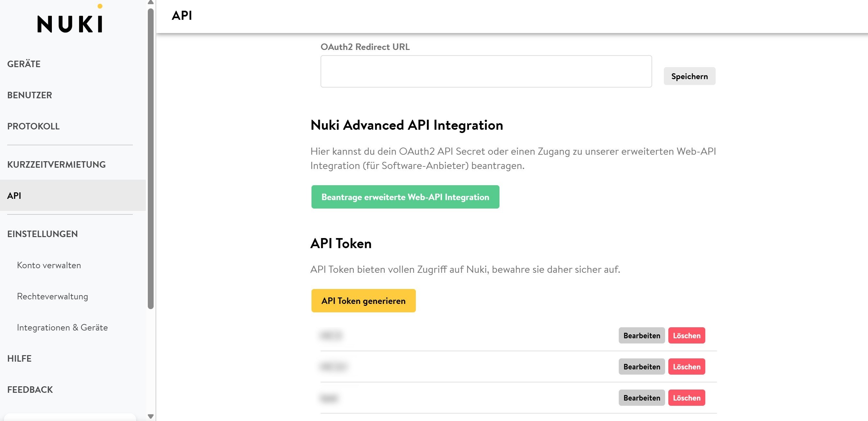Click sidebar scrollbar down arrow
The height and width of the screenshot is (421, 868).
tap(151, 416)
